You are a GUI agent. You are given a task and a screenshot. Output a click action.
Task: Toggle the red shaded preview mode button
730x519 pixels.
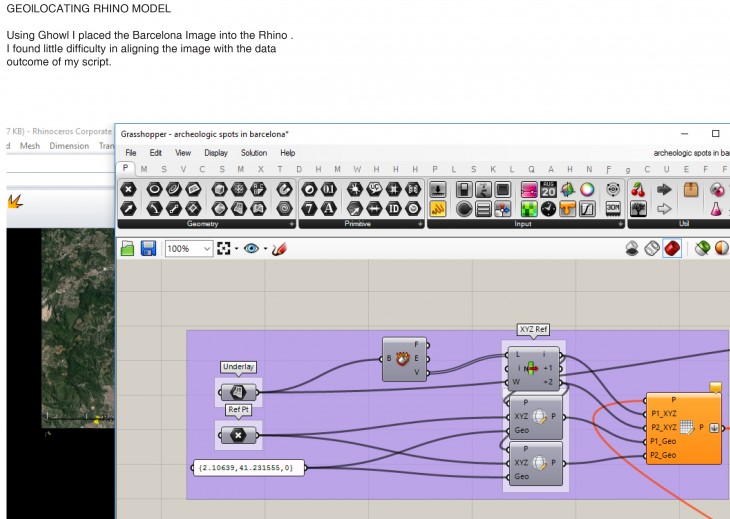(673, 248)
